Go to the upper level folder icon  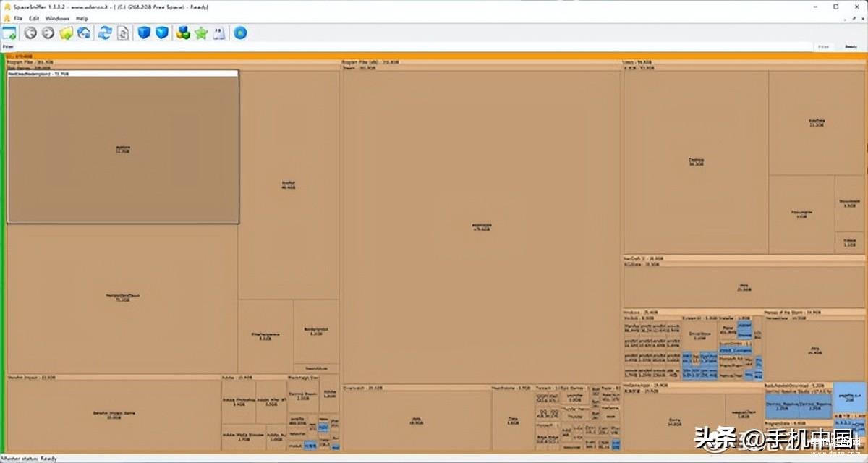click(67, 33)
